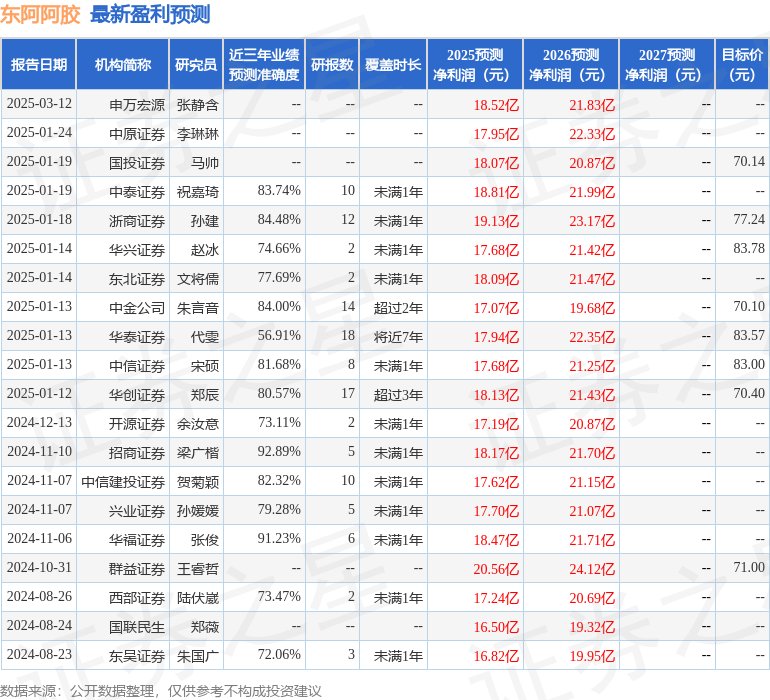770x700 pixels.
Task: Click the 数据来源 footnote text
Action: (161, 691)
